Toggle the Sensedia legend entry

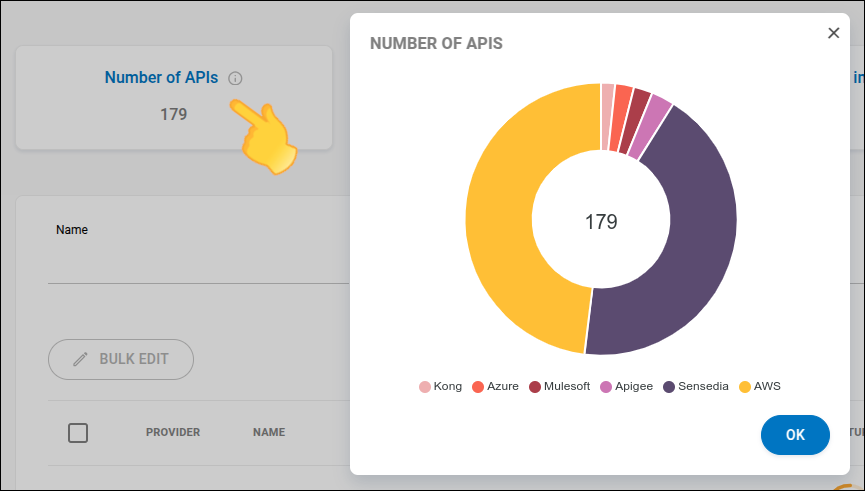[x=695, y=386]
